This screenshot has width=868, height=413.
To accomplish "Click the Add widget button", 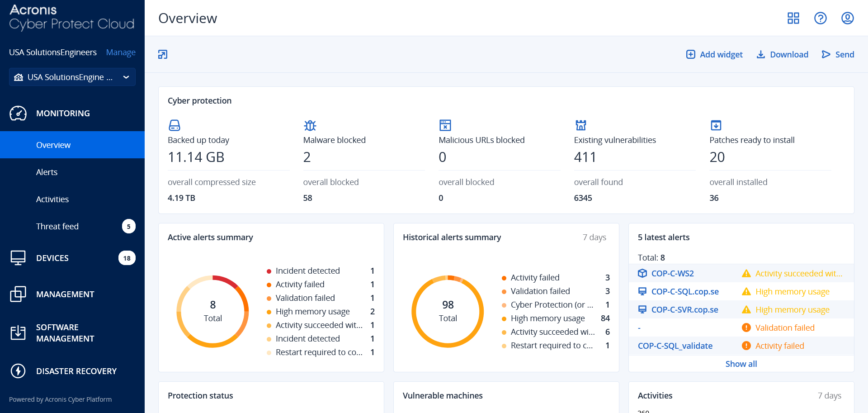I will (714, 54).
